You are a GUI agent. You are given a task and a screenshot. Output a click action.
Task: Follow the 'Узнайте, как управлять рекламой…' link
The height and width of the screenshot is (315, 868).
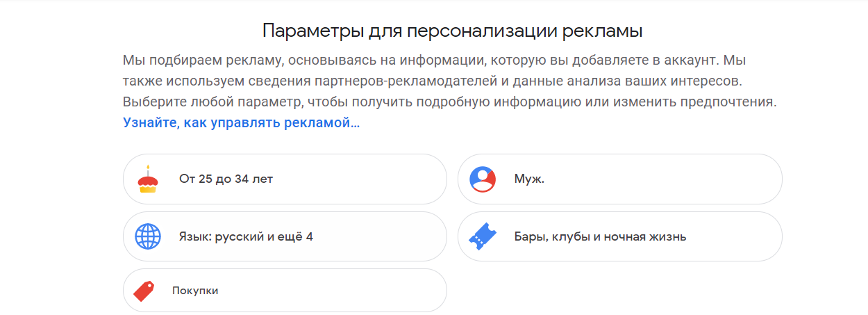click(x=241, y=123)
